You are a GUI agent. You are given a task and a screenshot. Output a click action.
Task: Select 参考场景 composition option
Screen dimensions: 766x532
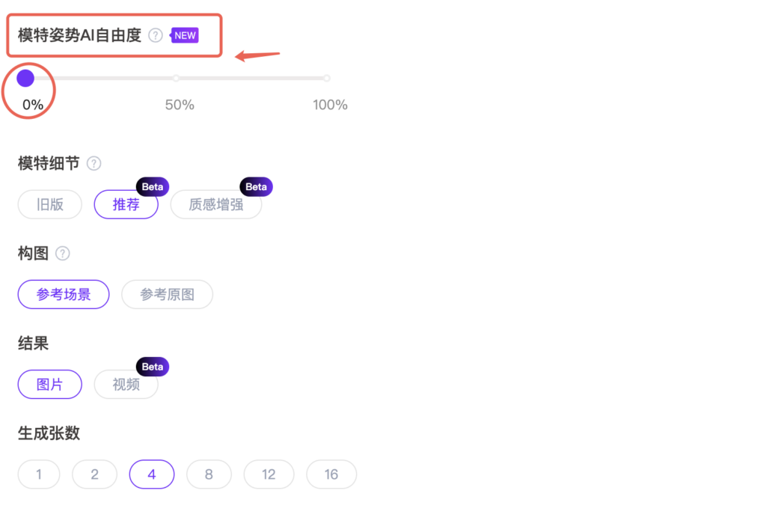tap(64, 295)
